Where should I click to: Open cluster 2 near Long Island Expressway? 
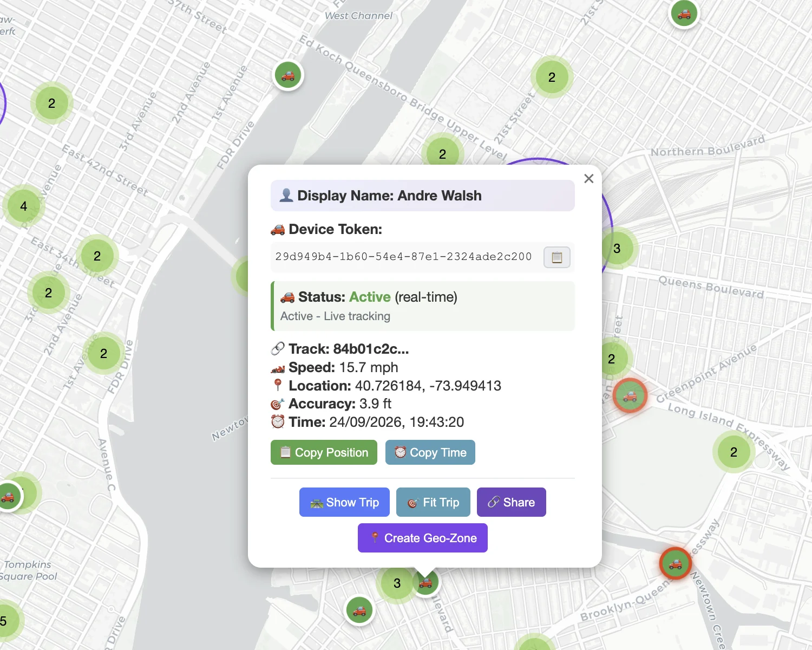pyautogui.click(x=734, y=452)
